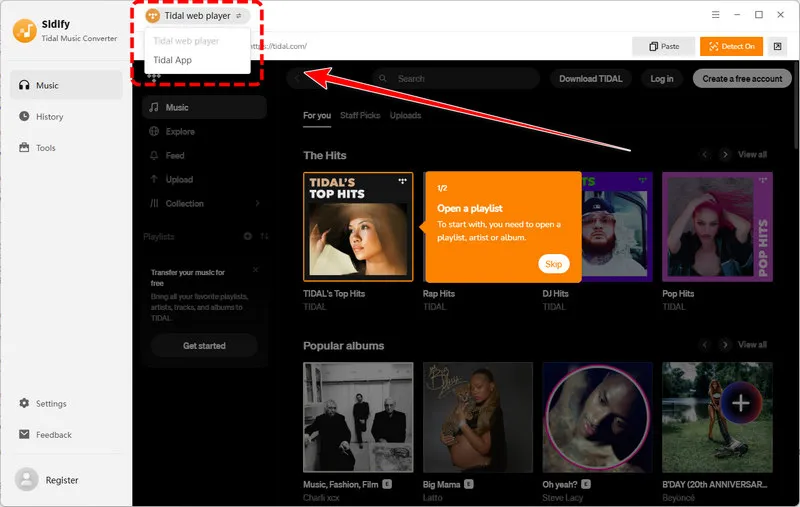Click the Upload arrow icon
Viewport: 800px width, 507px height.
[154, 179]
